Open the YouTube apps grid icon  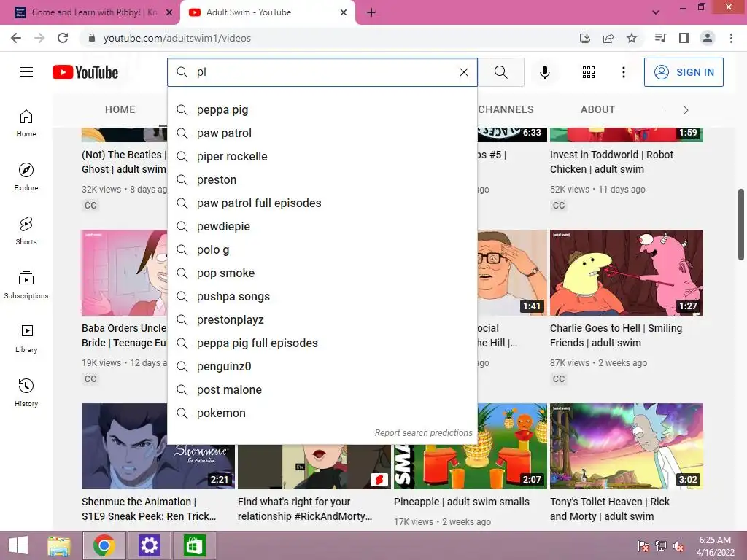pyautogui.click(x=589, y=72)
